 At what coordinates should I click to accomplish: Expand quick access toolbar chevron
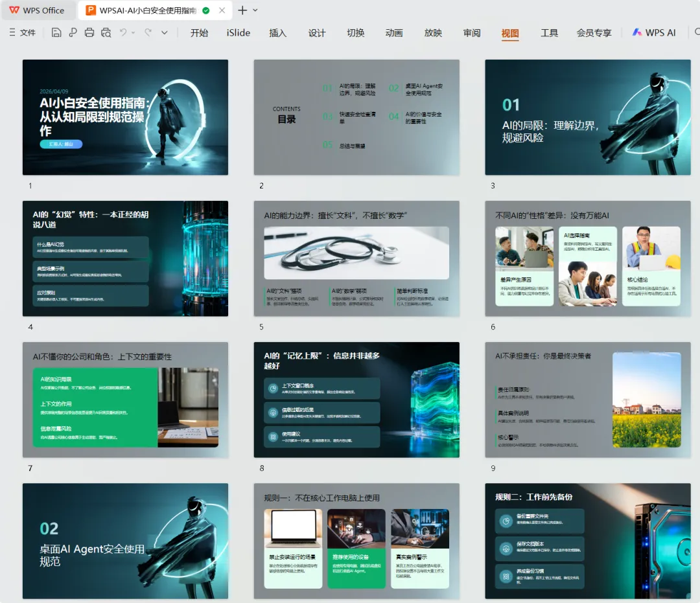click(165, 32)
